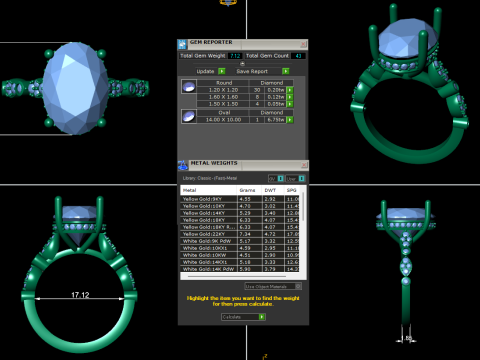480x360 pixels.
Task: Click the Metal column header
Action: (x=209, y=190)
